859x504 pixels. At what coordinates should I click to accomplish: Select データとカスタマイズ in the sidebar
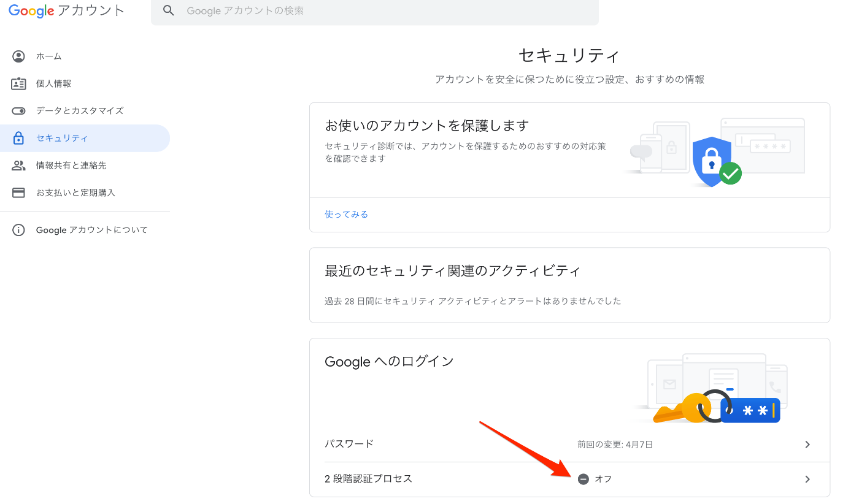85,111
